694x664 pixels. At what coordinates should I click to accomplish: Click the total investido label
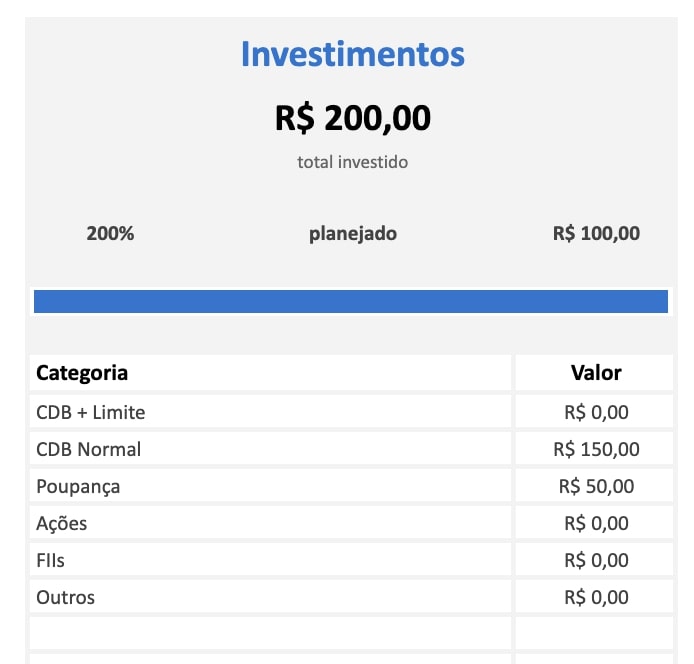coord(353,162)
